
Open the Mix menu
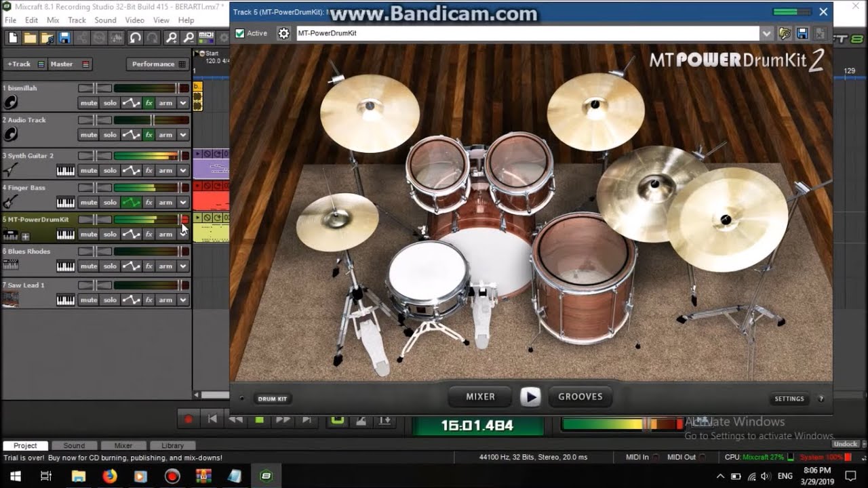(x=53, y=20)
